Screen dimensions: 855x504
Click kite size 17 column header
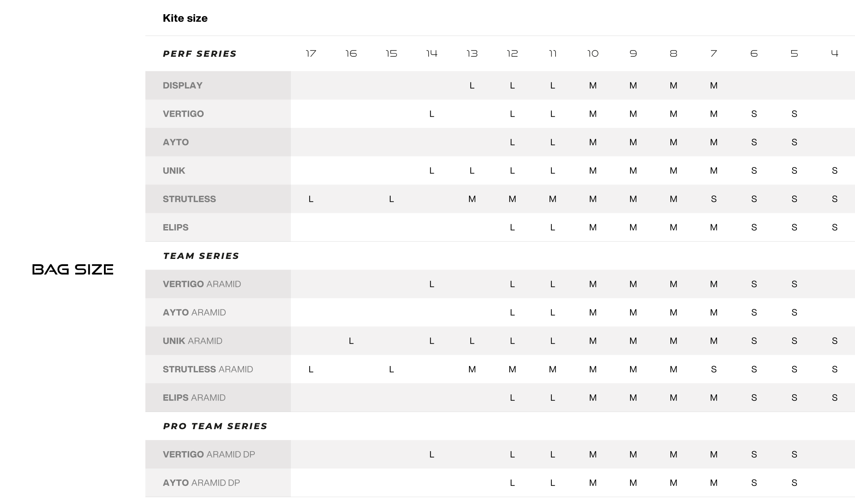pos(311,54)
